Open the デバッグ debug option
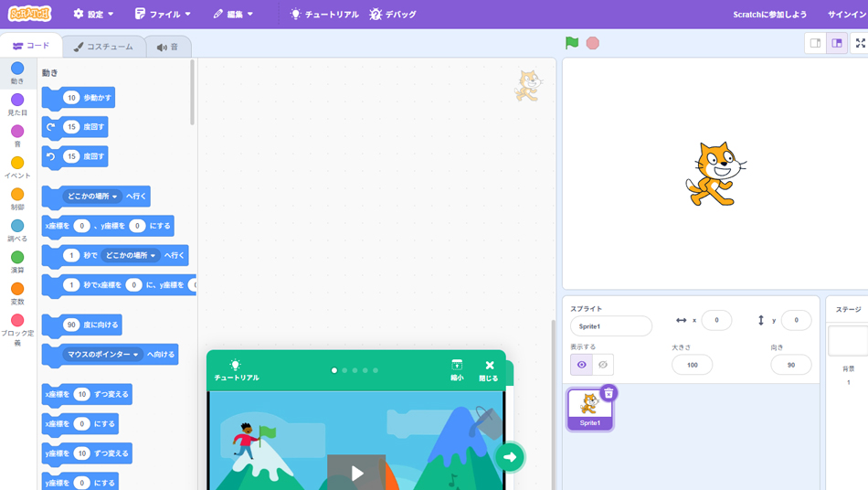Image resolution: width=868 pixels, height=490 pixels. (393, 14)
